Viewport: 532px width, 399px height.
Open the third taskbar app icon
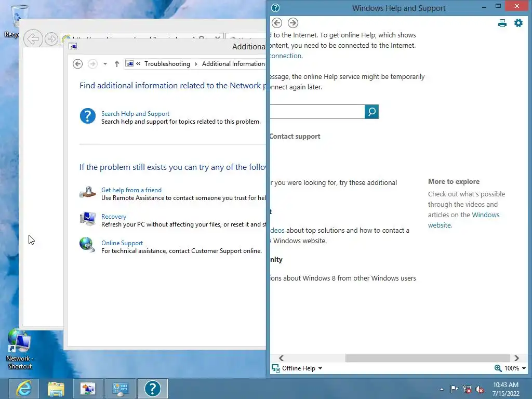click(88, 389)
